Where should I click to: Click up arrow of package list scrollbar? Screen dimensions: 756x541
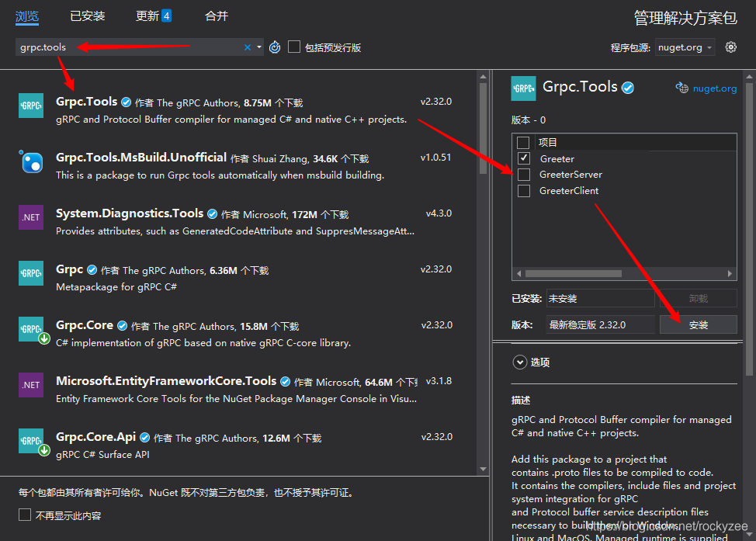[483, 77]
